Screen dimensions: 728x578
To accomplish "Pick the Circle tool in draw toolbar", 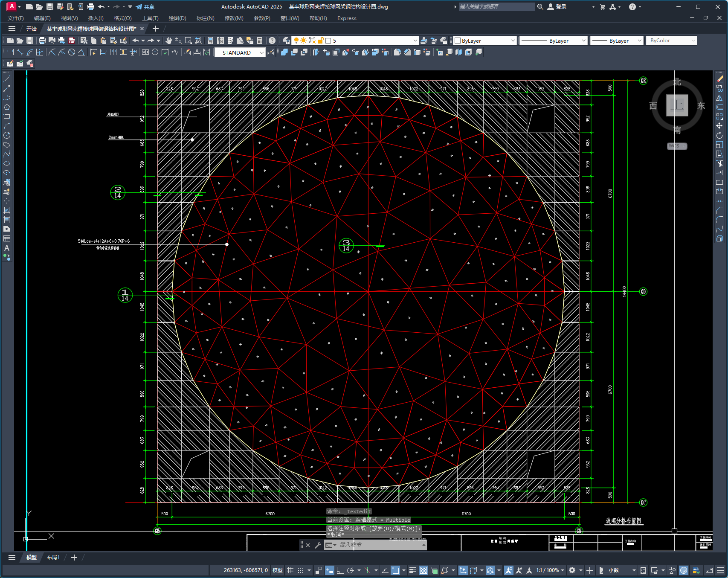I will (x=7, y=135).
